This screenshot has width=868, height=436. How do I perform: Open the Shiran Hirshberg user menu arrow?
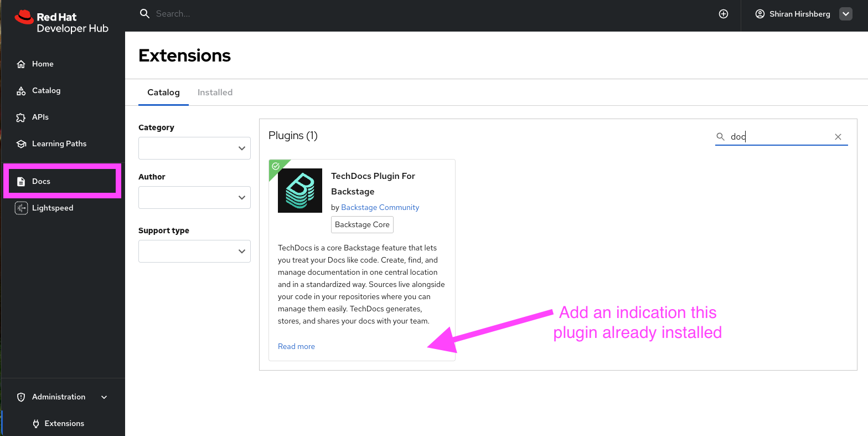845,14
